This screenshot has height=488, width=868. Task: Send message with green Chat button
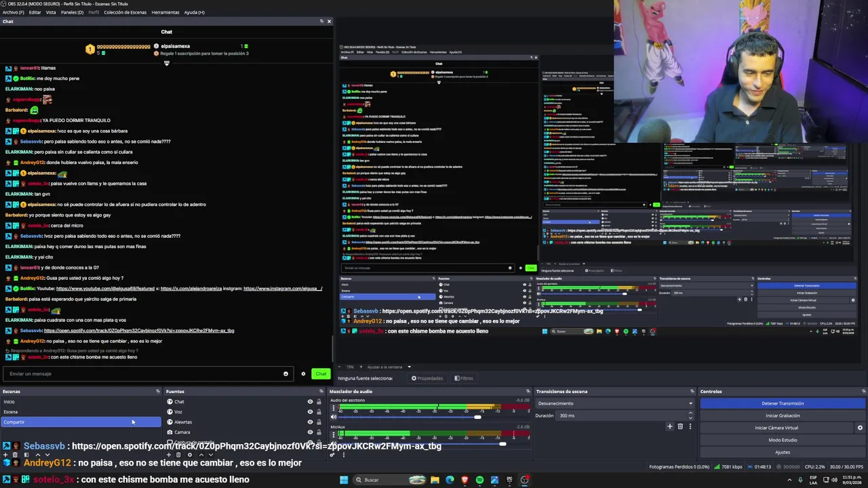click(321, 373)
